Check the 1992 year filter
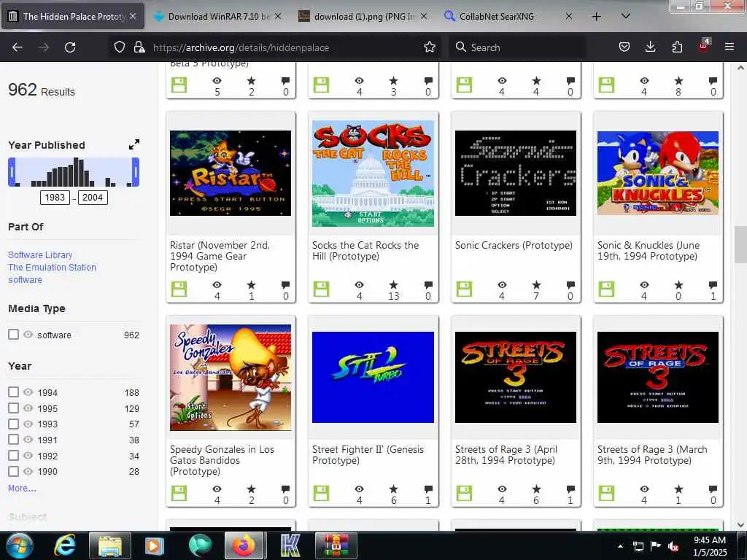Viewport: 747px width, 560px height. [13, 455]
